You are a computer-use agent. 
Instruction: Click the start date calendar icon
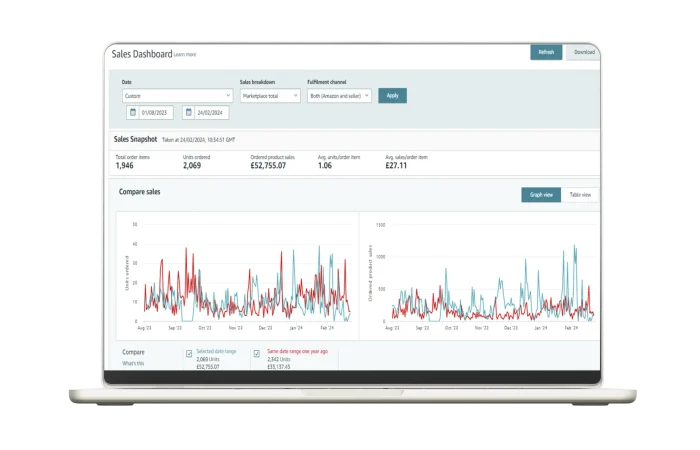point(133,113)
